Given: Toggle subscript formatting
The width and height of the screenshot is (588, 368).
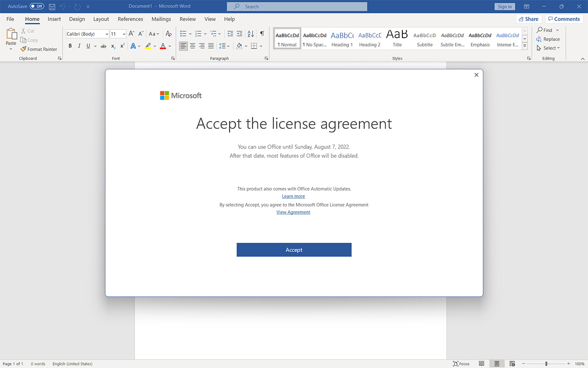Looking at the screenshot, I should click(x=113, y=46).
